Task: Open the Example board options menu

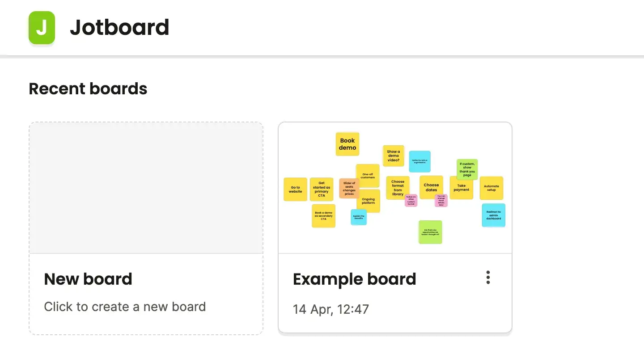Action: tap(488, 278)
